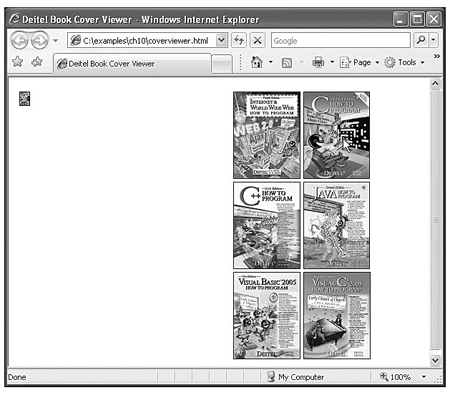Viewport: 450px width, 395px height.
Task: Select the Internet & World Wide Web cover
Action: (x=267, y=135)
